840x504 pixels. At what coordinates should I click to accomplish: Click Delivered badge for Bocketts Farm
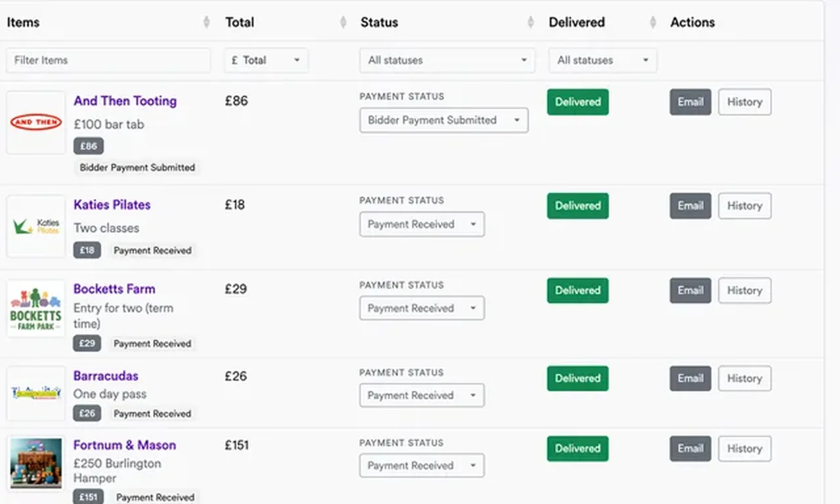(578, 291)
